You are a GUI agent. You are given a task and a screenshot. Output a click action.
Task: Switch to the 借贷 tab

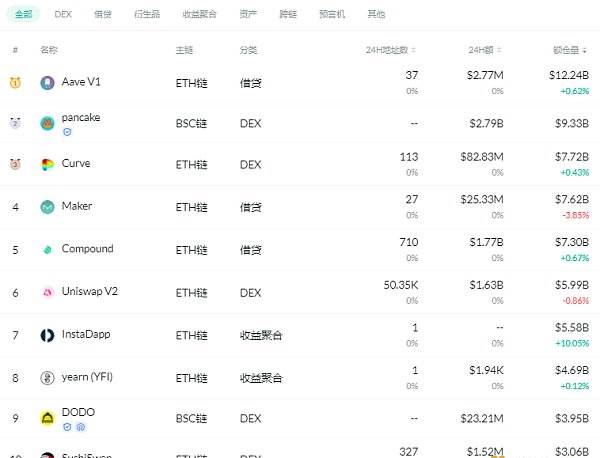pyautogui.click(x=103, y=14)
